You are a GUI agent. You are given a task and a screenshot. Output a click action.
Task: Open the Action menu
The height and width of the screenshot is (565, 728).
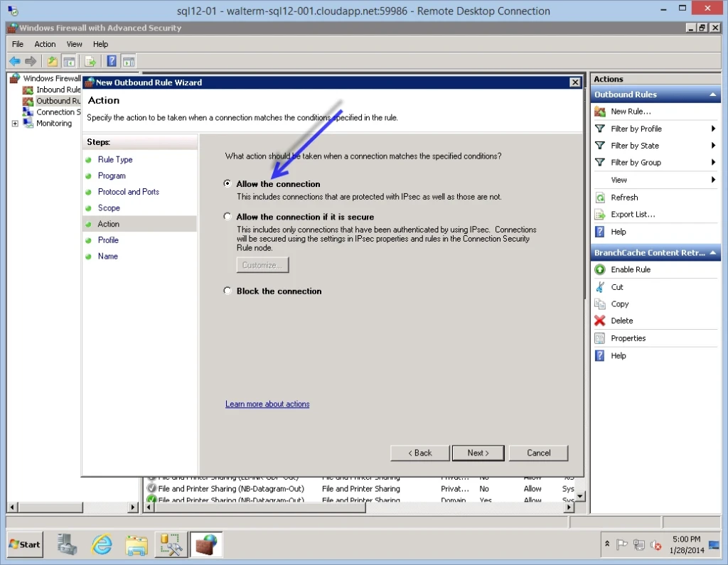[x=45, y=44]
